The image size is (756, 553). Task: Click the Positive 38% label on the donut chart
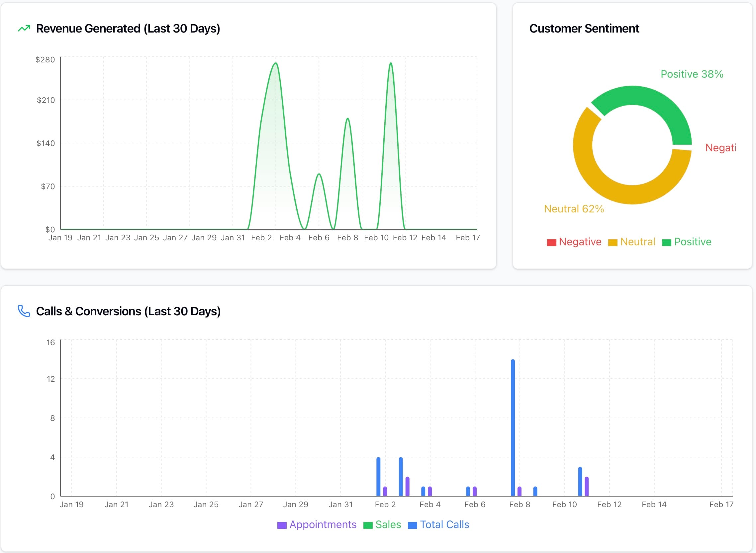click(x=691, y=74)
